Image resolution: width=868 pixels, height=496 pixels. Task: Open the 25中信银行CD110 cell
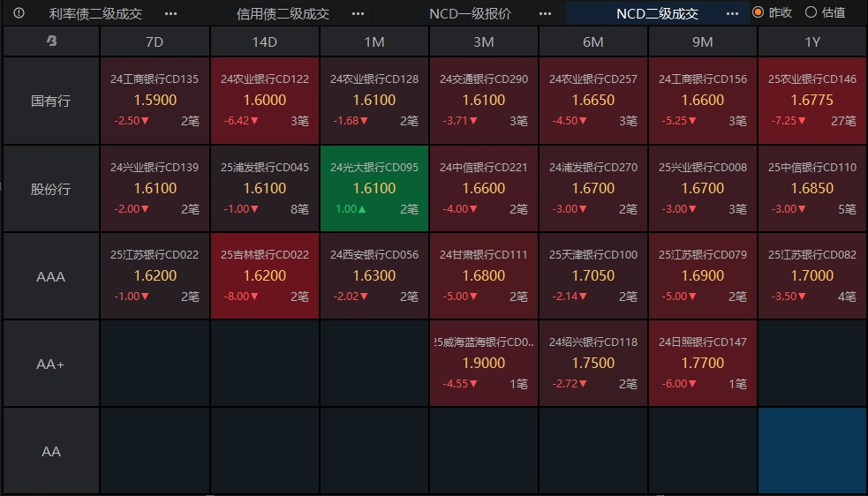coord(812,189)
